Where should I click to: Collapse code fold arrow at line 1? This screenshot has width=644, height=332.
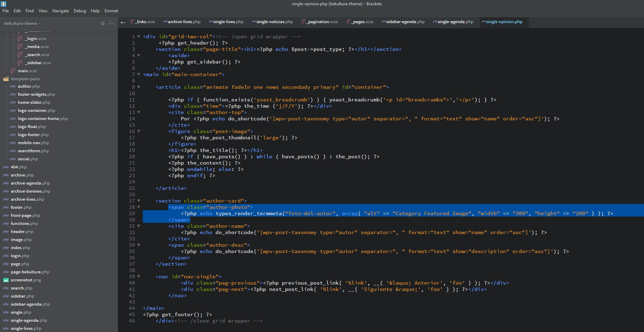[x=139, y=36]
